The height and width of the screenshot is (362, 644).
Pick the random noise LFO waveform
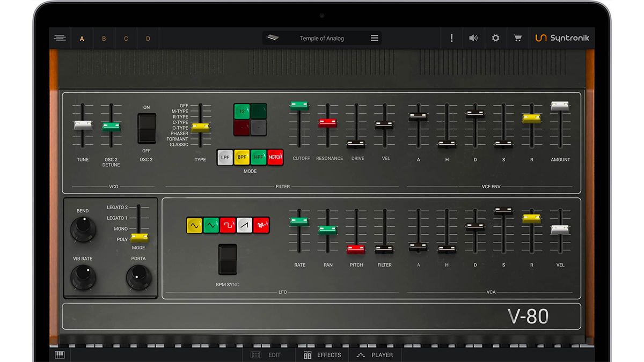pyautogui.click(x=261, y=225)
